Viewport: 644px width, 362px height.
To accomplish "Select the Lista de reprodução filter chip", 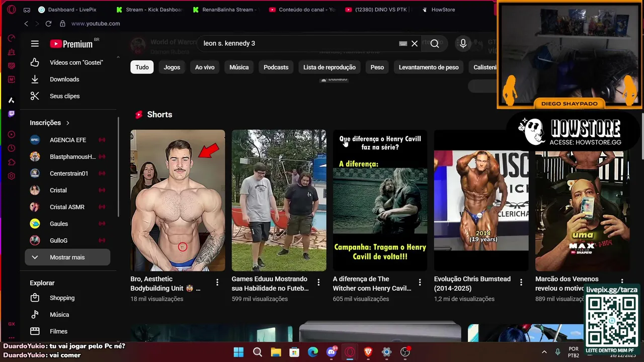I will pyautogui.click(x=330, y=67).
